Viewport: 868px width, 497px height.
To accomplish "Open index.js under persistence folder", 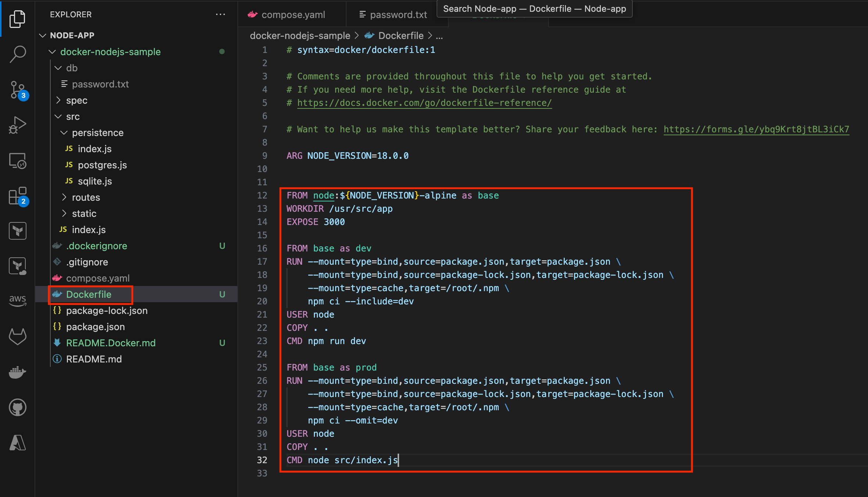I will point(94,149).
